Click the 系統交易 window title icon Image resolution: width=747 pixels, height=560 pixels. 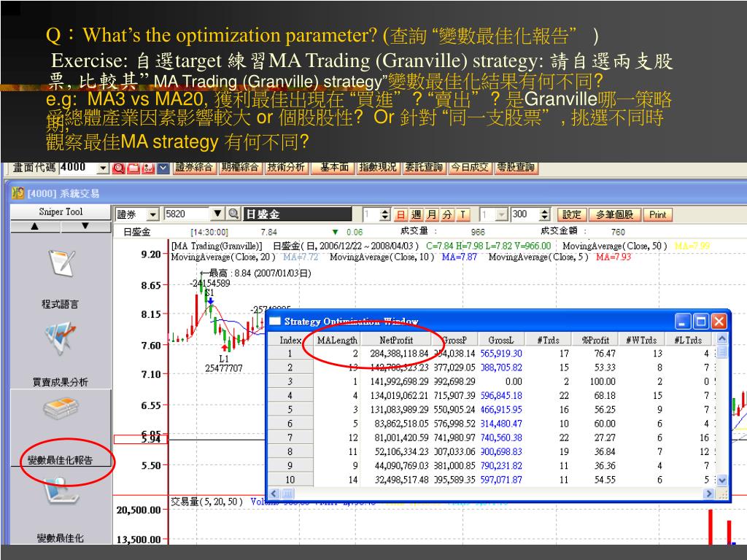click(x=18, y=192)
